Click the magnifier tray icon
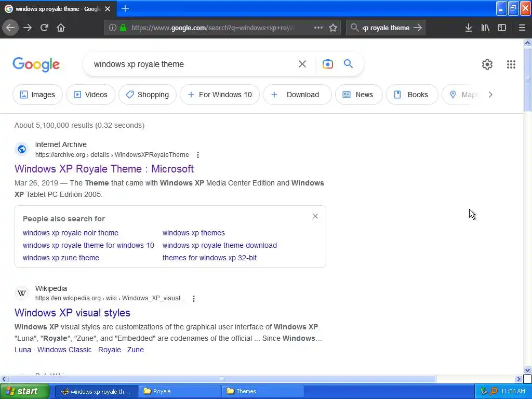 tap(494, 391)
